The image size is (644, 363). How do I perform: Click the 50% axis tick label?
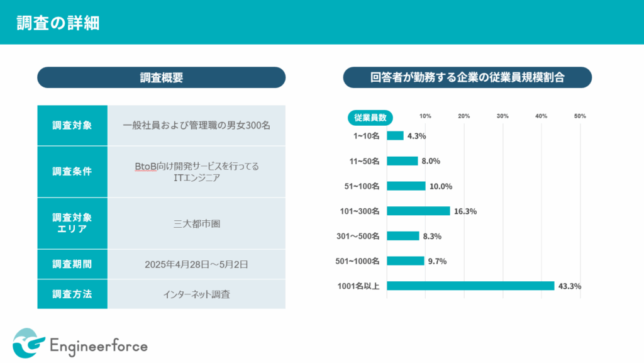(x=580, y=116)
